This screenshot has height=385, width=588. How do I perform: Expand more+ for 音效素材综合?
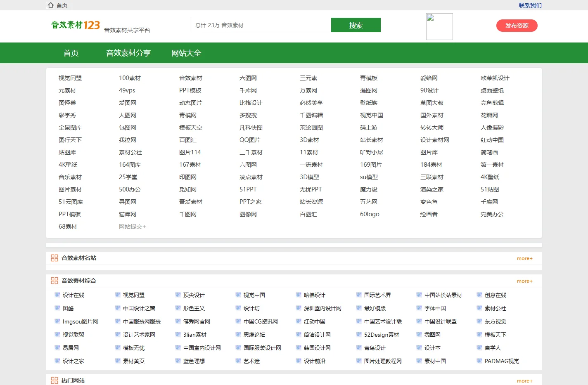click(x=525, y=281)
